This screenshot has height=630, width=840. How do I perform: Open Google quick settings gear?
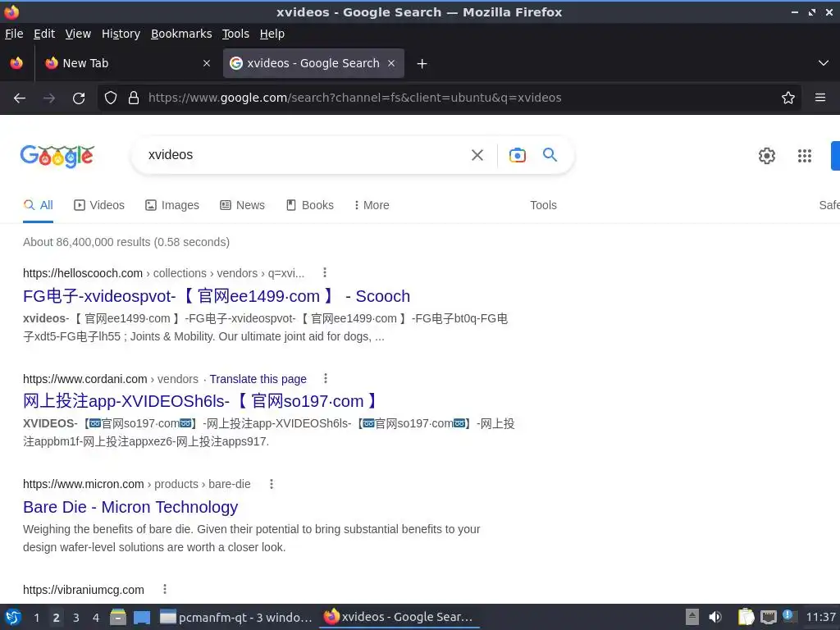tap(767, 156)
